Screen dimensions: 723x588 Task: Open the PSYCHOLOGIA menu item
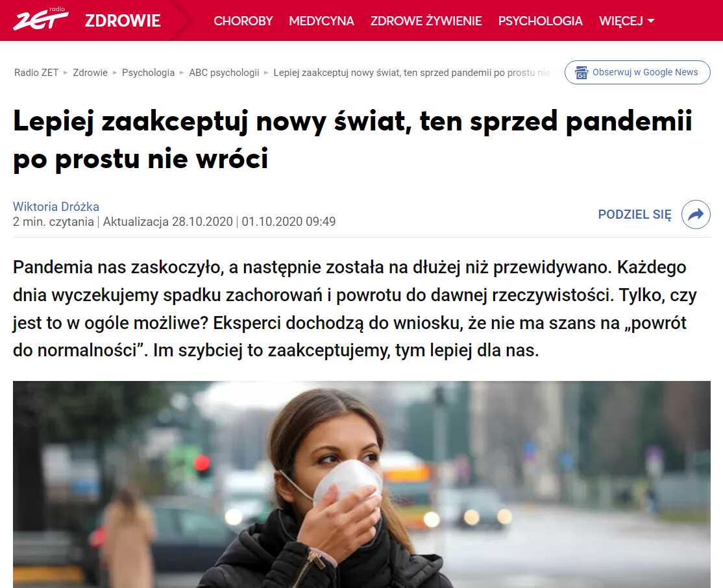[541, 21]
